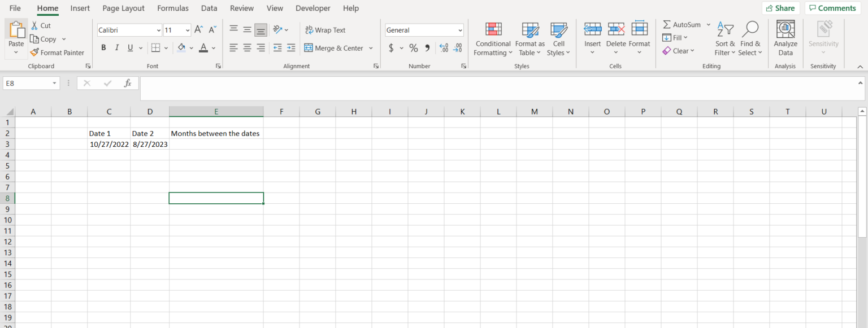
Task: Open the AutoSum dropdown arrow
Action: click(708, 25)
